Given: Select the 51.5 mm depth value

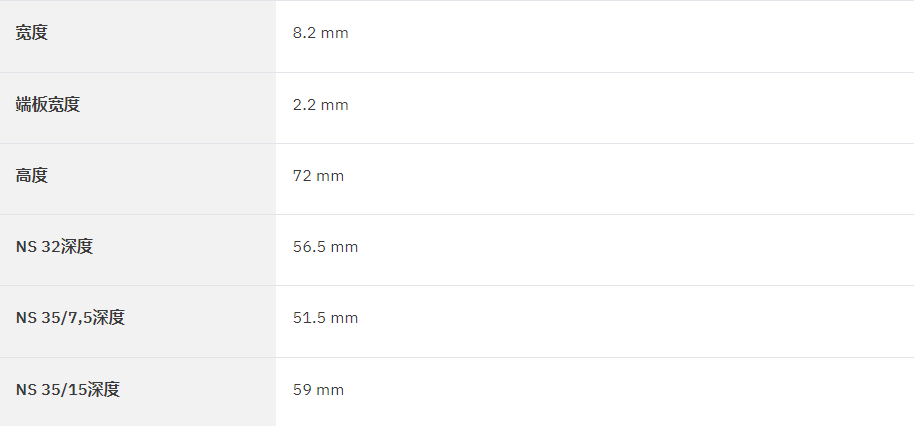Looking at the screenshot, I should [325, 318].
